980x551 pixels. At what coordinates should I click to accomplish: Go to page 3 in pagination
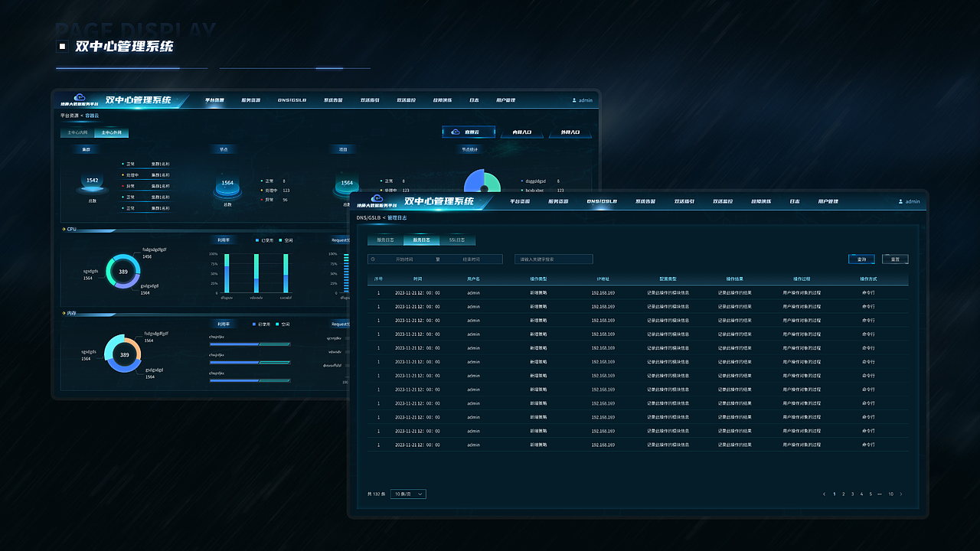pos(852,494)
